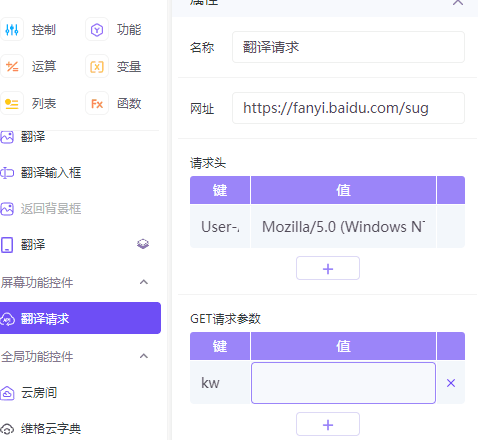Click the 键 column header under 请求头
Screen dimensions: 478x440
pyautogui.click(x=220, y=190)
